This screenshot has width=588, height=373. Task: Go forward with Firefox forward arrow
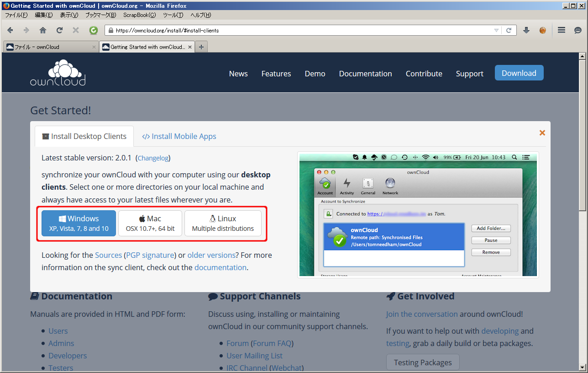[26, 30]
